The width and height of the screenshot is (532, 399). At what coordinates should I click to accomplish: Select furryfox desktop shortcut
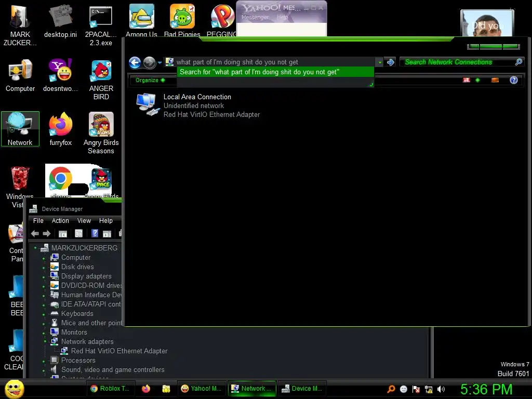pyautogui.click(x=61, y=129)
